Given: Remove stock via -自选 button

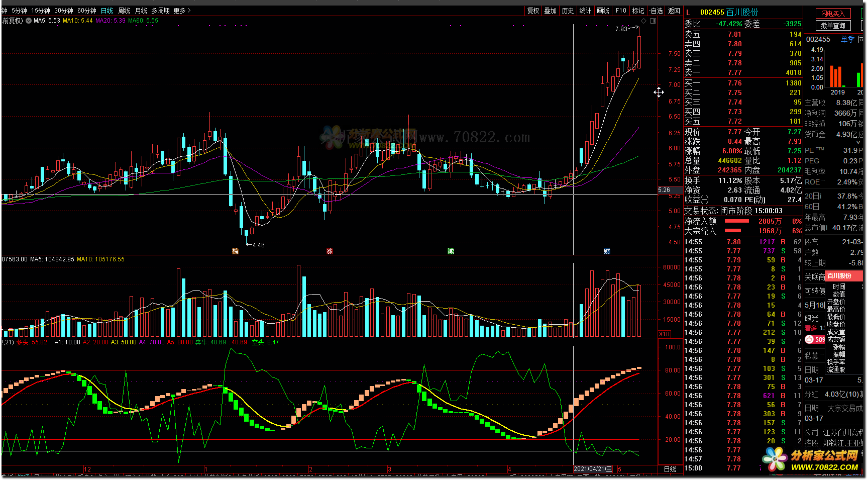Looking at the screenshot, I should 656,11.
